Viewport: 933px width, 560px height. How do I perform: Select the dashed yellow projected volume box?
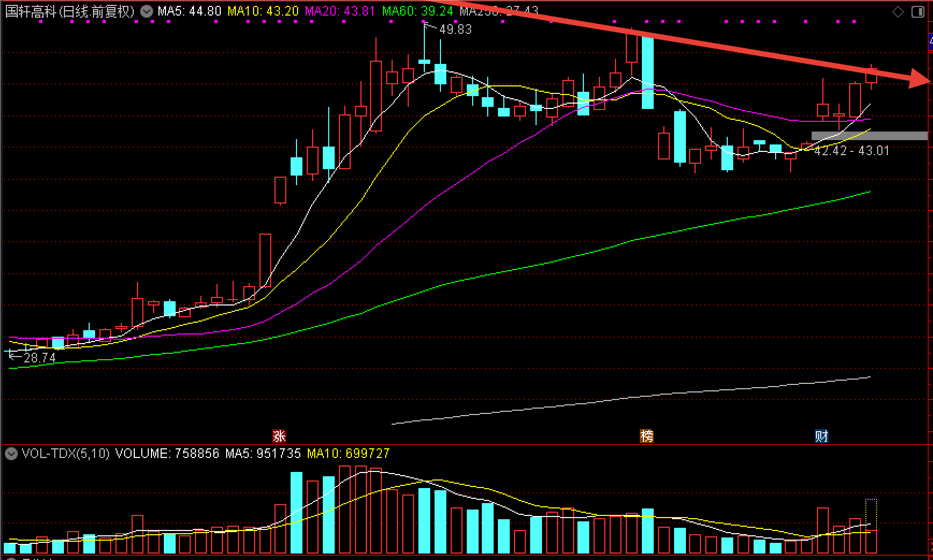pos(871,515)
